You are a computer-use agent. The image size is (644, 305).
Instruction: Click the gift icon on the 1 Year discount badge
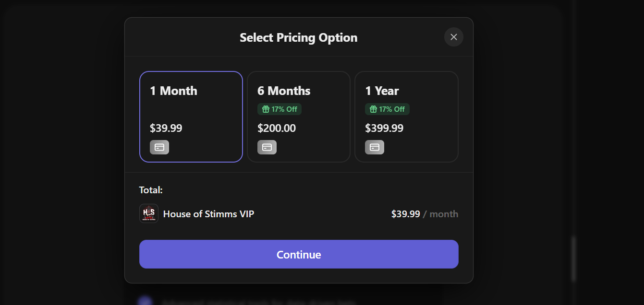(x=374, y=109)
